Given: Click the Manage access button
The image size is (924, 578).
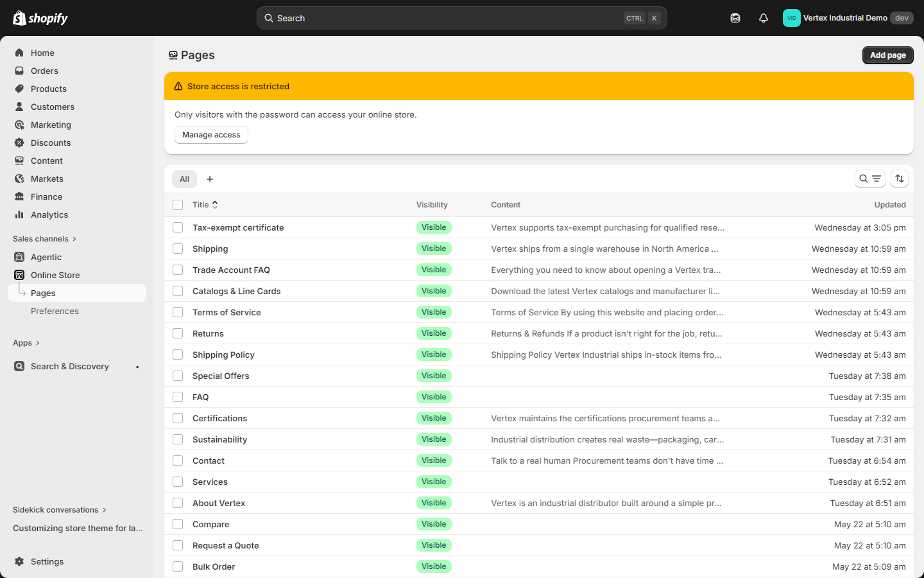Looking at the screenshot, I should [x=211, y=135].
